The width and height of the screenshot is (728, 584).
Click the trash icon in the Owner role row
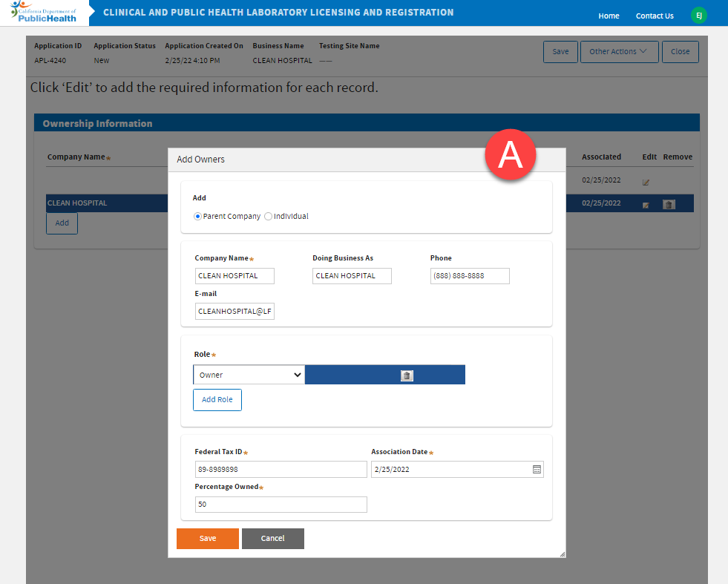407,375
